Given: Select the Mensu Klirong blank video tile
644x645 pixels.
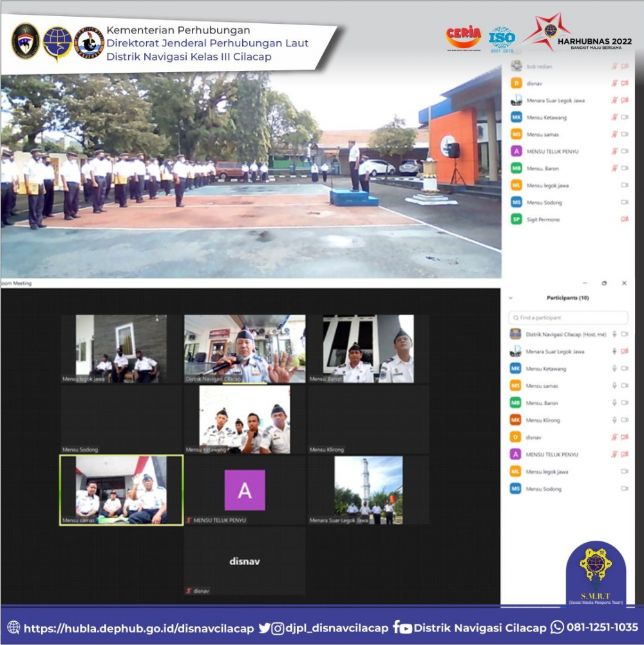Looking at the screenshot, I should (x=368, y=420).
